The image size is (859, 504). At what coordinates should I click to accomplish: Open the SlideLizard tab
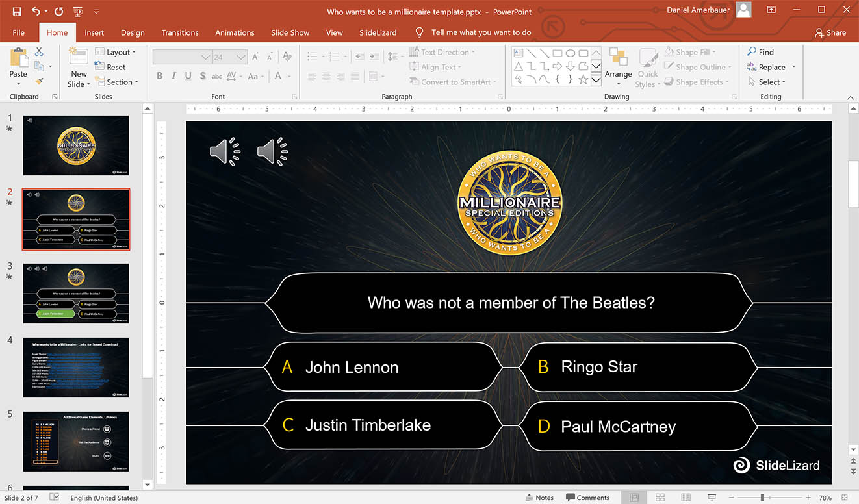point(378,32)
